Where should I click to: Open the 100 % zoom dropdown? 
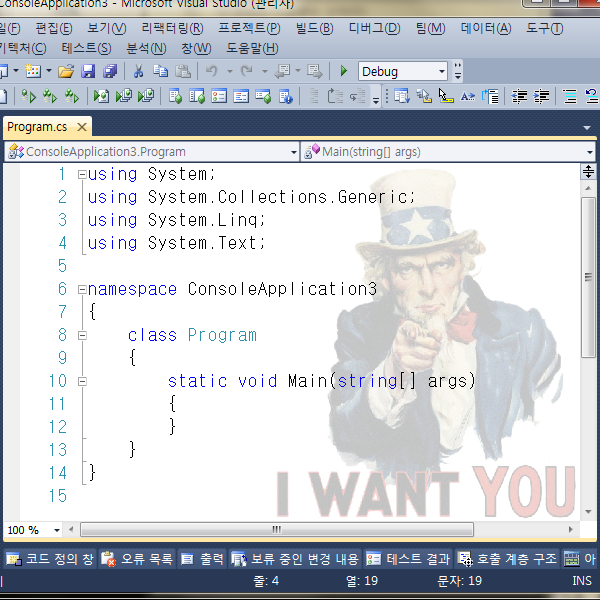[x=56, y=530]
